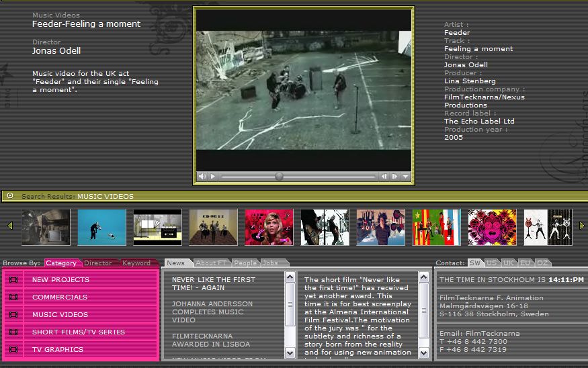The image size is (588, 368).
Task: Open headline FILMTECKNARNA AWARDED IN LISBOA
Action: point(211,340)
